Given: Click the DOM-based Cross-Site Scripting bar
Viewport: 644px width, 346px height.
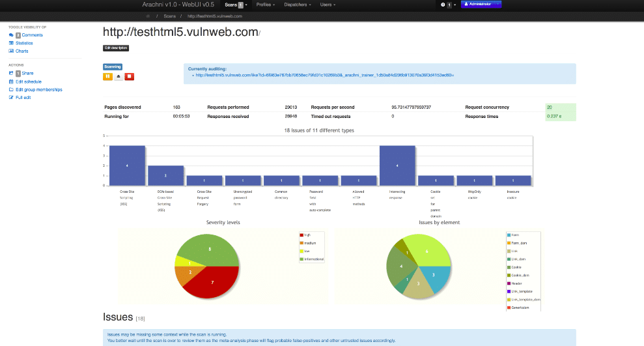Looking at the screenshot, I should 165,175.
